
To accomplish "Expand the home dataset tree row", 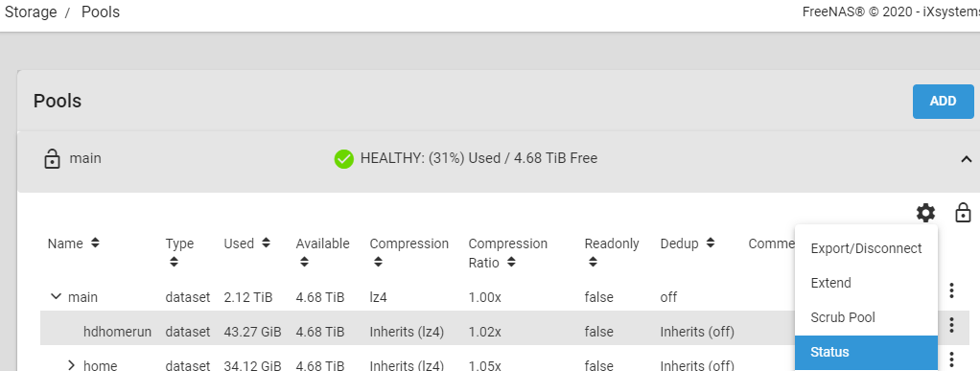I will 71,364.
